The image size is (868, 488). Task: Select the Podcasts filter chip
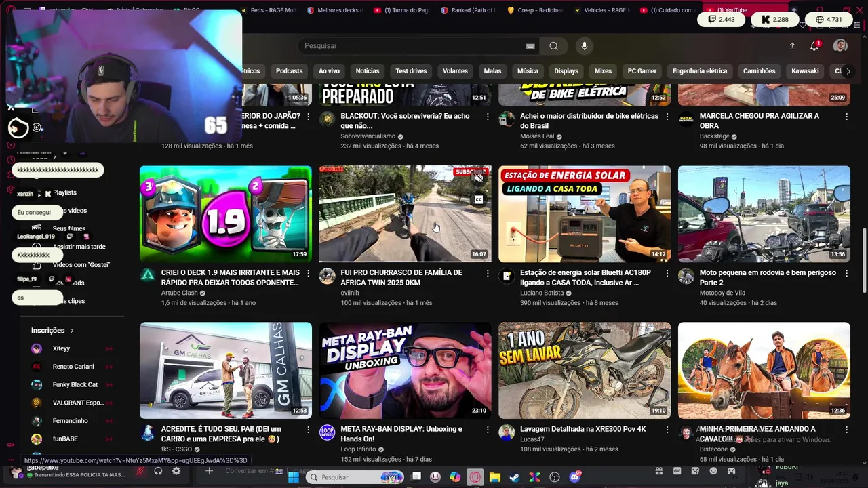tap(289, 71)
